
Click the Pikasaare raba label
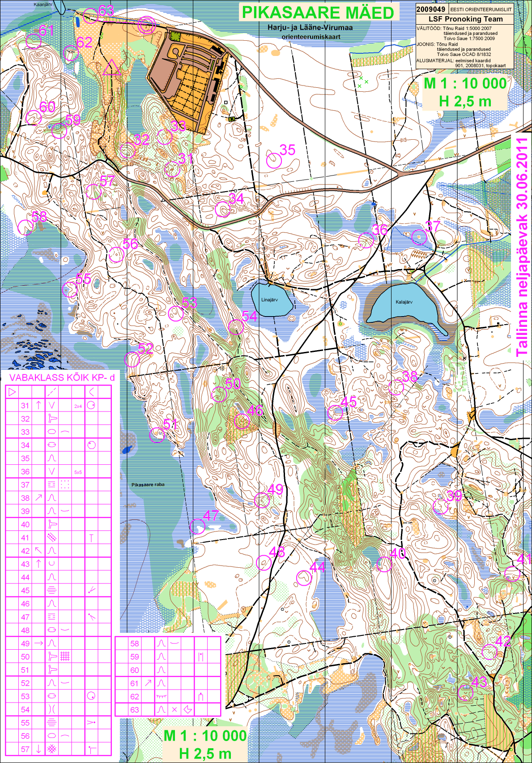point(148,484)
